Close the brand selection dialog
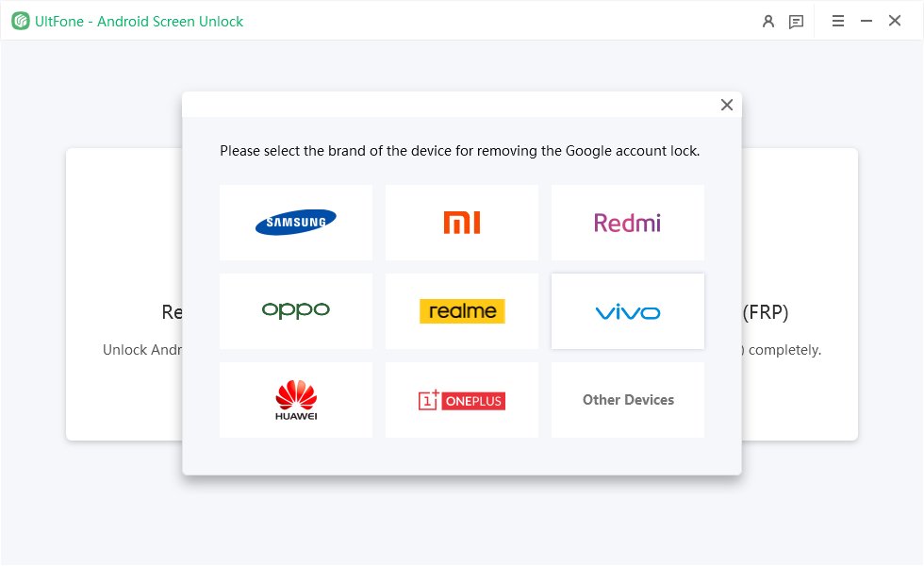 coord(727,105)
